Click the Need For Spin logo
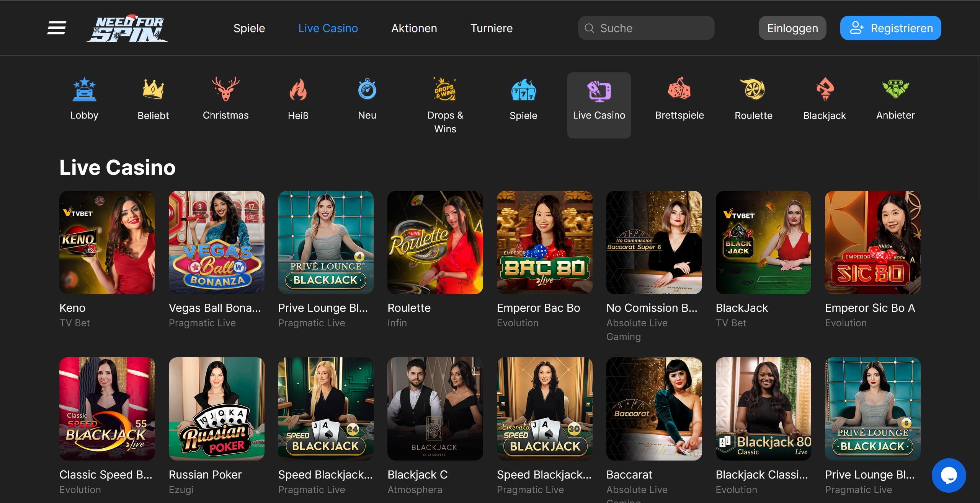Viewport: 980px width, 503px height. pos(127,28)
